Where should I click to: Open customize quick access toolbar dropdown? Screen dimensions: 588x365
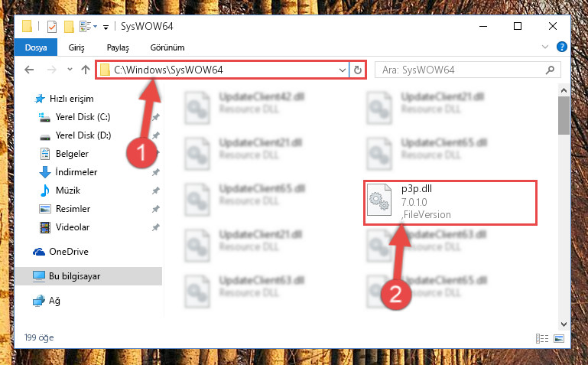pyautogui.click(x=106, y=27)
